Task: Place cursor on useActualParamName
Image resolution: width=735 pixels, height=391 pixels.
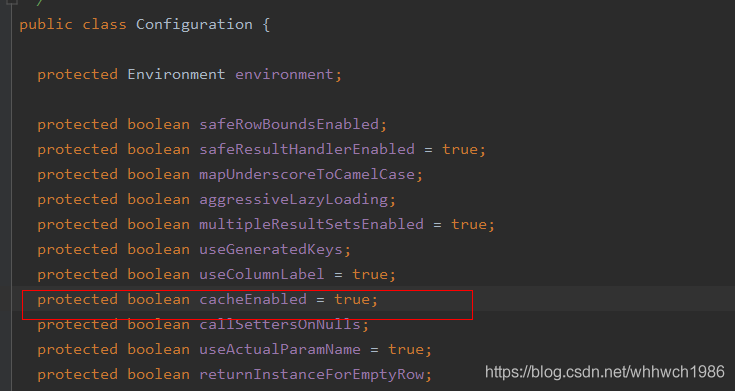Action: point(280,349)
